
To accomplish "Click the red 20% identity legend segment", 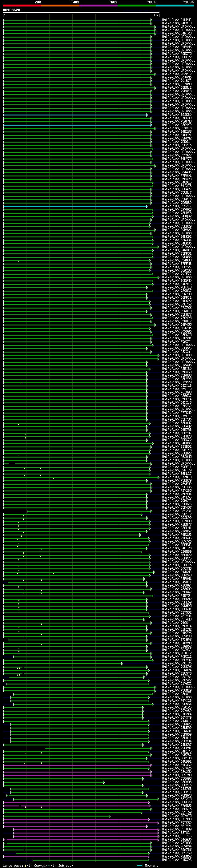I will [x=22, y=6].
